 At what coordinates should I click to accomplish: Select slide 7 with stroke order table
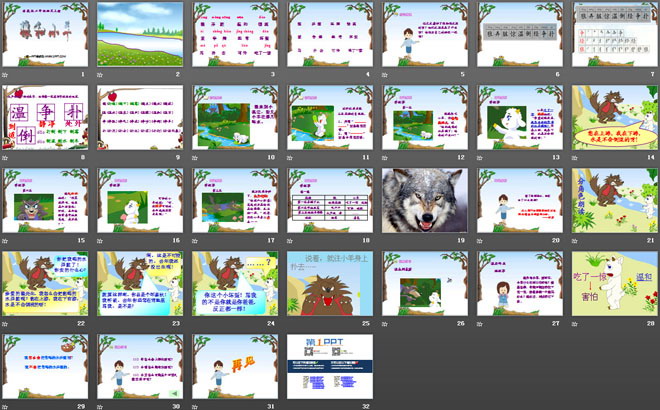click(615, 35)
